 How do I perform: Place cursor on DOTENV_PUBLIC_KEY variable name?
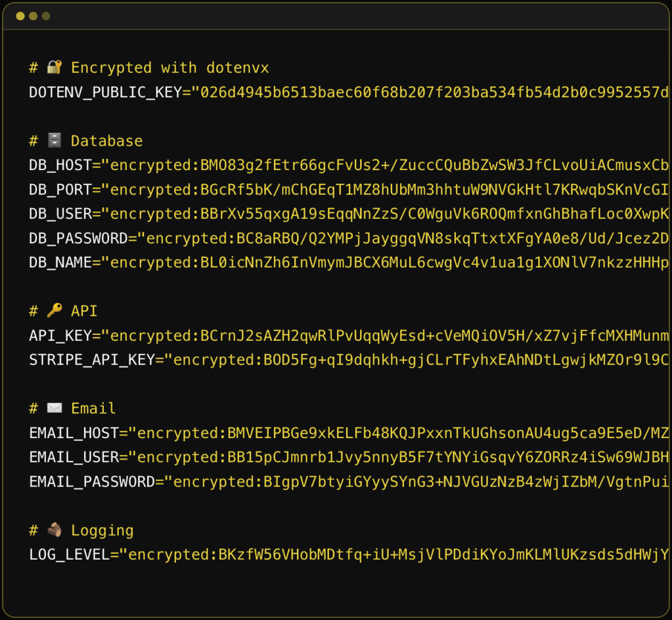[104, 93]
